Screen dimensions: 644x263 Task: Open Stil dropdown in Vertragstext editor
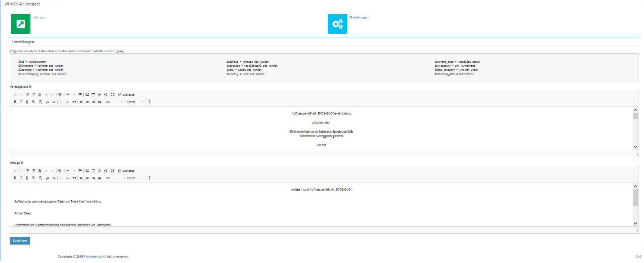tap(114, 102)
